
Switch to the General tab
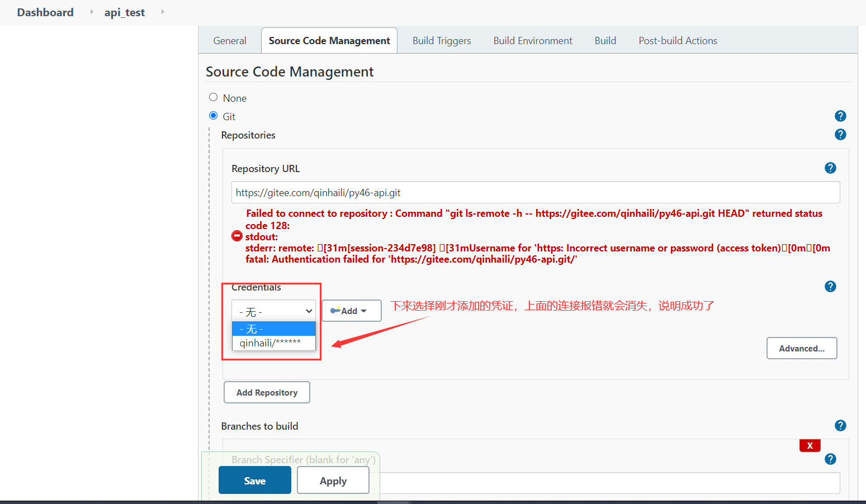(x=230, y=41)
